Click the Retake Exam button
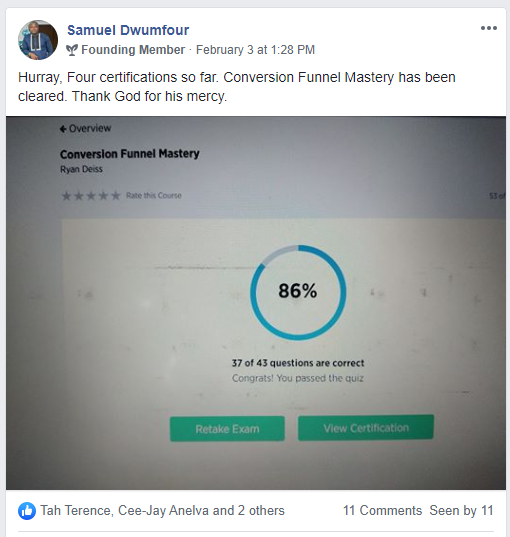This screenshot has width=510, height=537. click(227, 429)
